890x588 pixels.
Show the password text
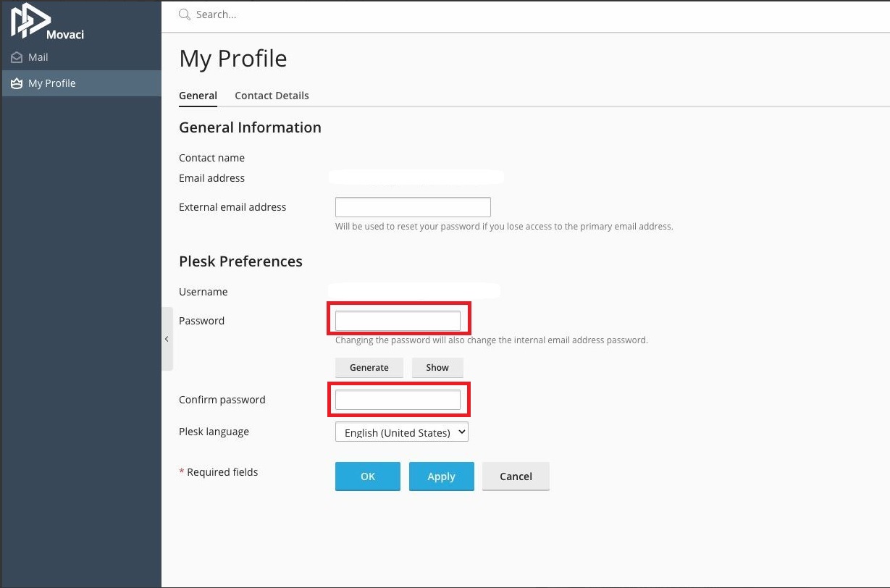(437, 367)
